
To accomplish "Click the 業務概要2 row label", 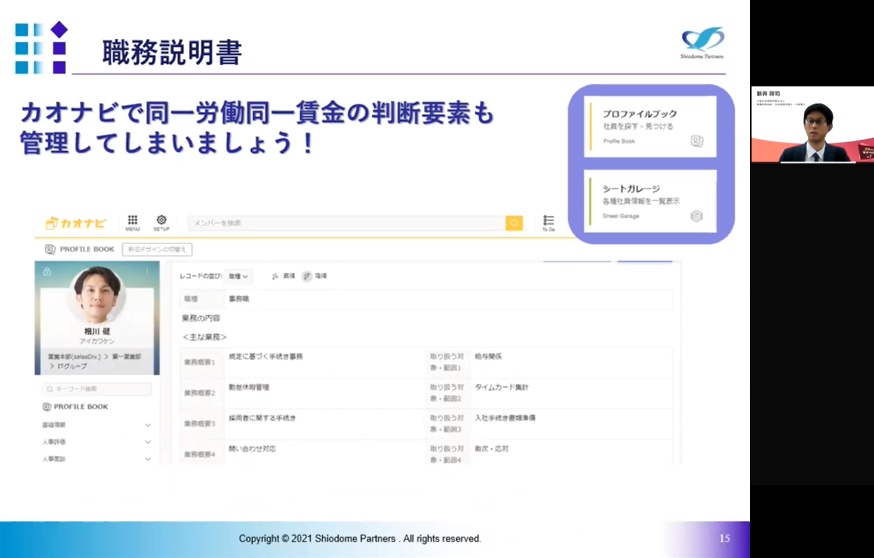I will pos(200,393).
